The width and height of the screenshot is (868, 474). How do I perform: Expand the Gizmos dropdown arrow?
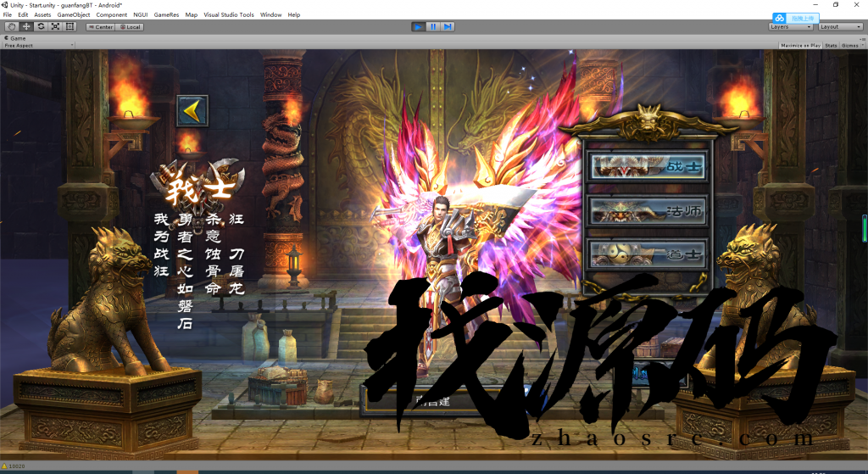pyautogui.click(x=862, y=46)
